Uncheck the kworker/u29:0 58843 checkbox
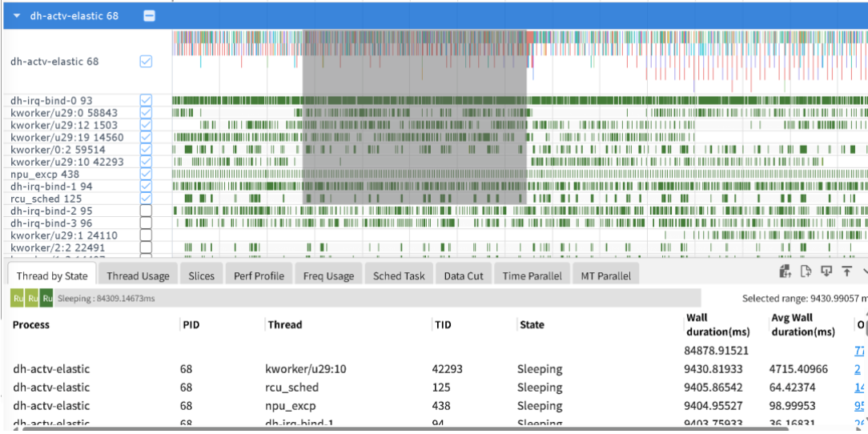This screenshot has width=868, height=434. click(x=146, y=113)
